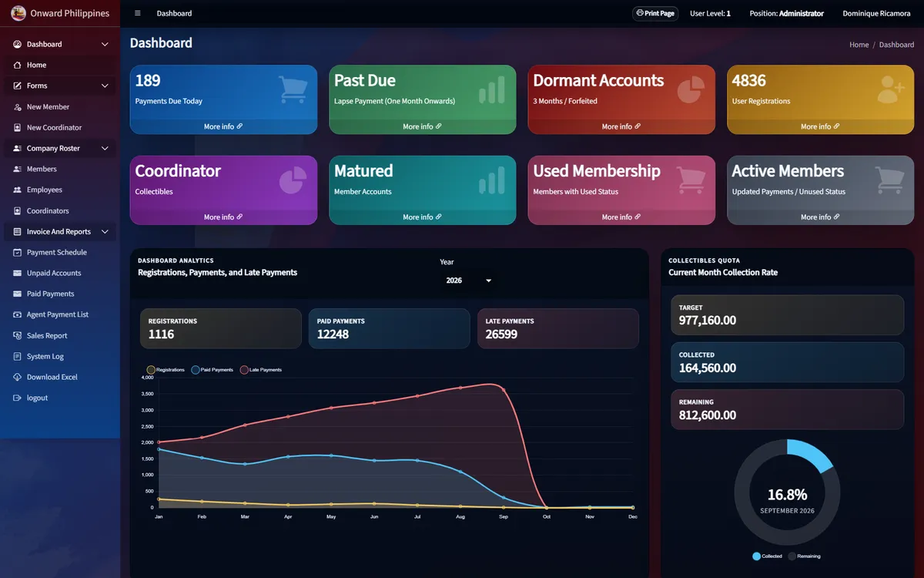Select logout in the sidebar
924x578 pixels.
[60, 398]
